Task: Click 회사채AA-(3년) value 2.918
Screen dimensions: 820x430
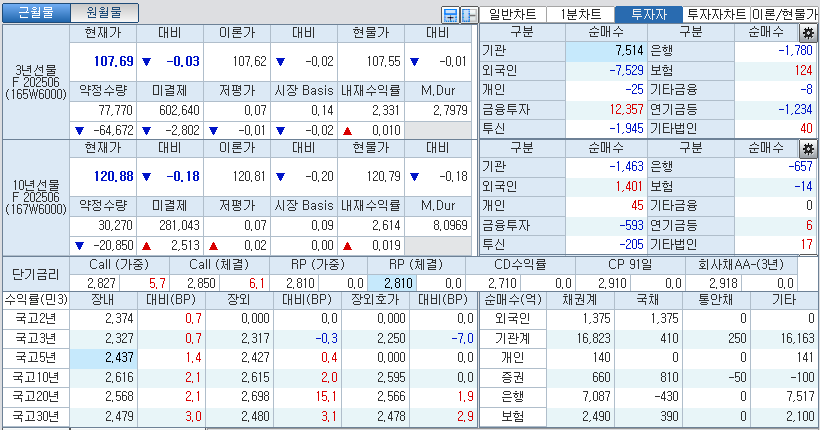Action: tap(723, 284)
